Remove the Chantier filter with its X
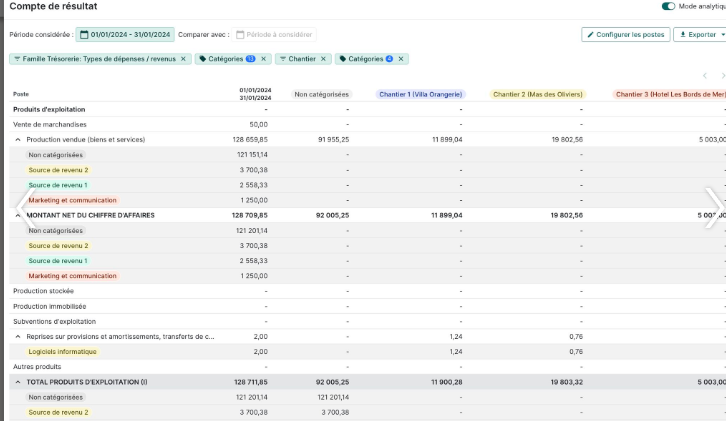This screenshot has height=421, width=726. (324, 59)
